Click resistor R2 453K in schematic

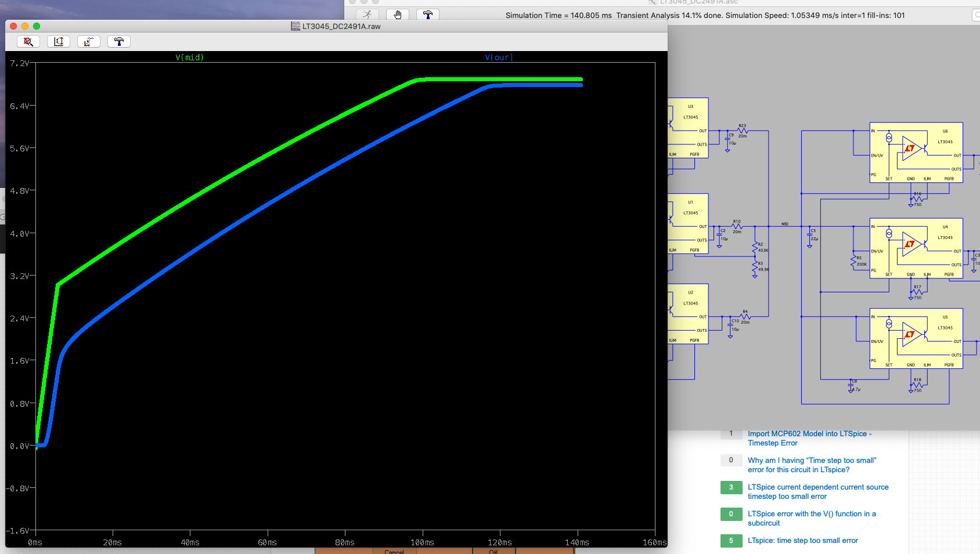(755, 247)
